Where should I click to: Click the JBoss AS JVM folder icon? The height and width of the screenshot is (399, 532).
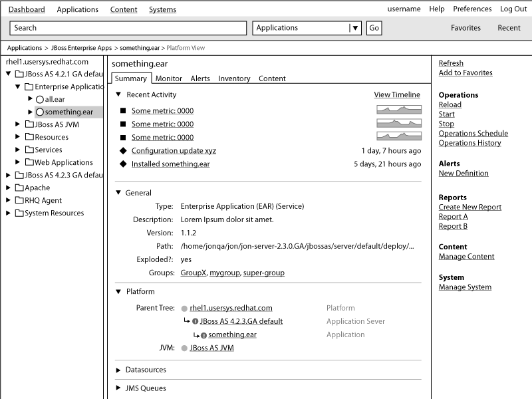point(29,124)
